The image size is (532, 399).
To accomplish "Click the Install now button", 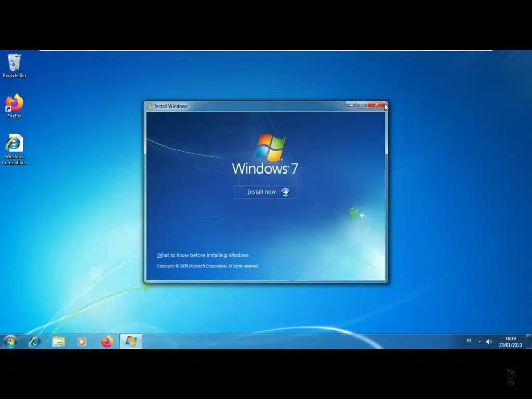I will pos(265,192).
